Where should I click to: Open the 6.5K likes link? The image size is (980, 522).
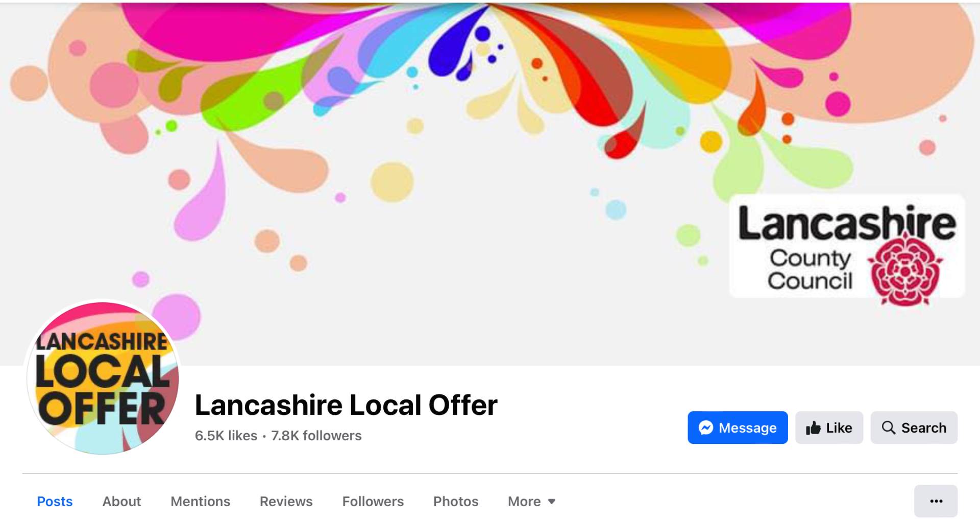click(x=226, y=436)
